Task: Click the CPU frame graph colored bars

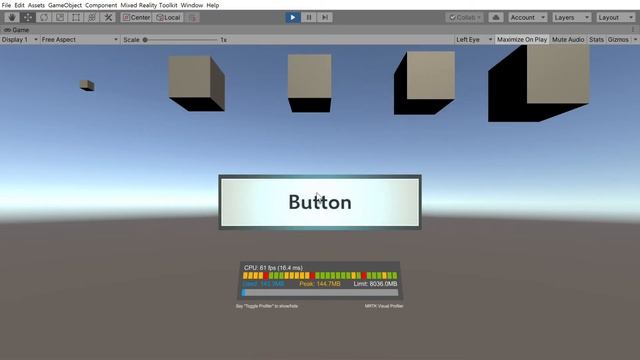Action: click(x=320, y=276)
